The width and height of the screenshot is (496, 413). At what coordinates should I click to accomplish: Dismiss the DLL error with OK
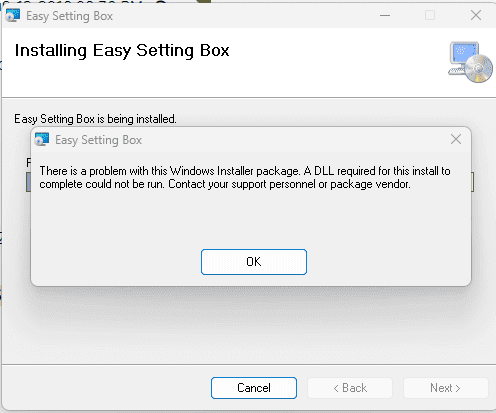tap(254, 262)
